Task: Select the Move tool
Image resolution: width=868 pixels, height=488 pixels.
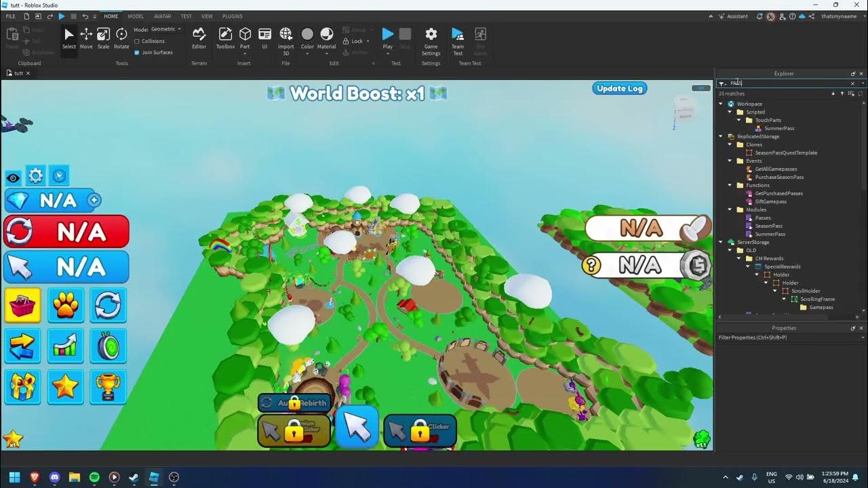Action: (86, 39)
